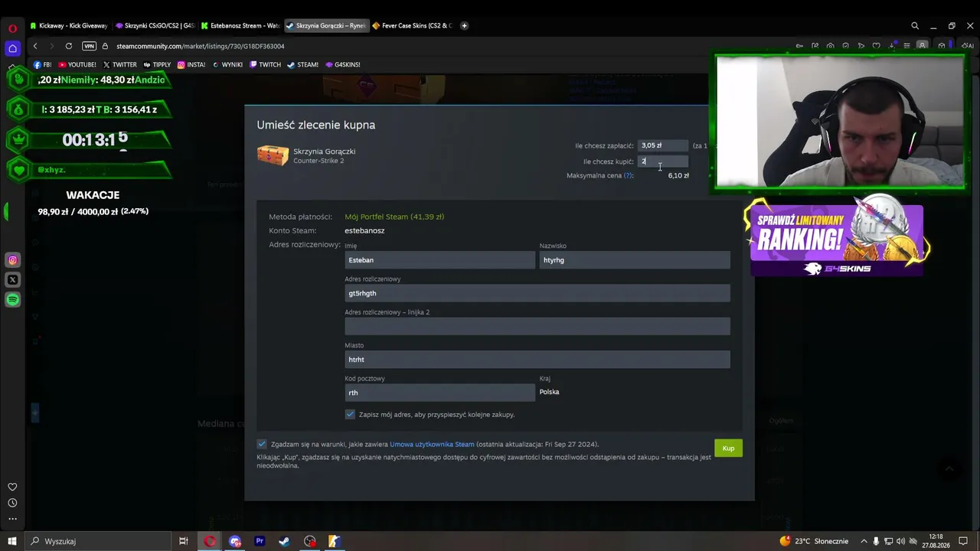
Task: Open the TIPPLY bookmark
Action: (157, 65)
